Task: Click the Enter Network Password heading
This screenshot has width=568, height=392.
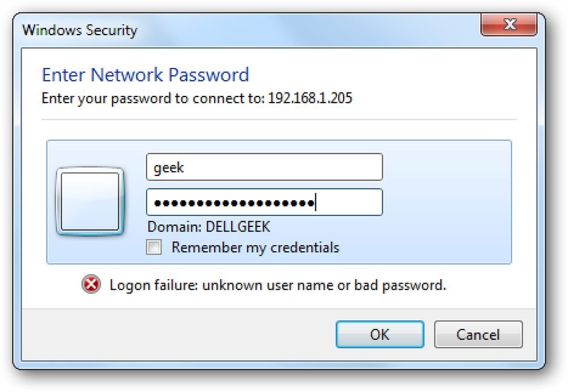Action: [x=145, y=75]
